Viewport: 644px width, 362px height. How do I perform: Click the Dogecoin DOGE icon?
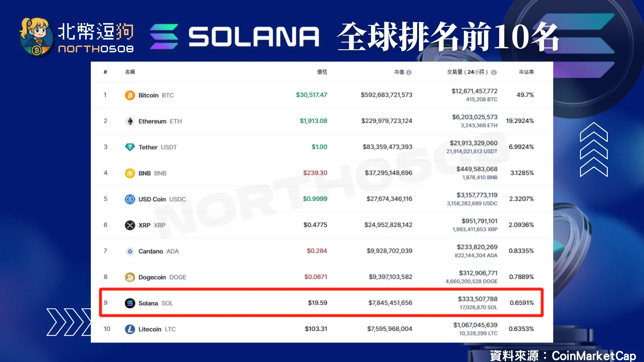point(130,277)
